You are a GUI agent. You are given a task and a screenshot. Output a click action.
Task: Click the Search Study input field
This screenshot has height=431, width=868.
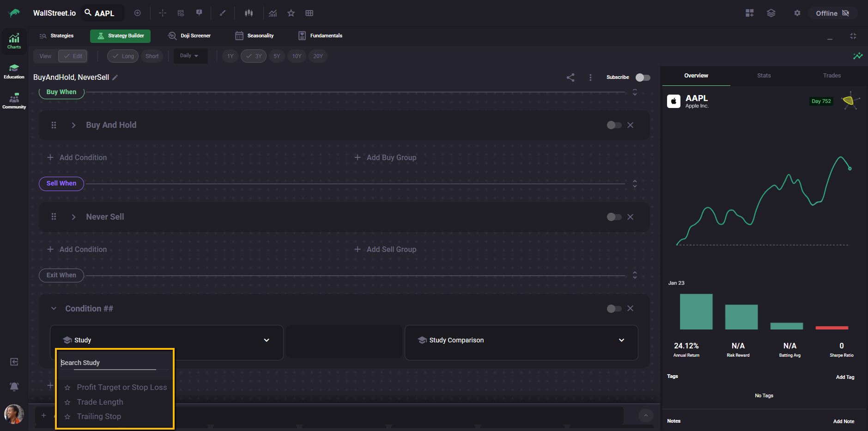click(108, 363)
